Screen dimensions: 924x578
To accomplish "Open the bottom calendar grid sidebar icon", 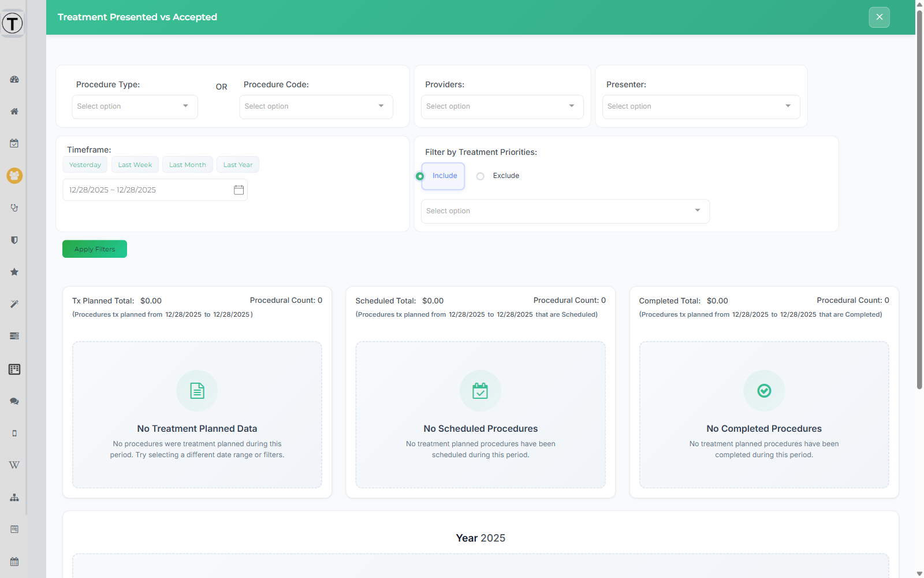I will (14, 561).
